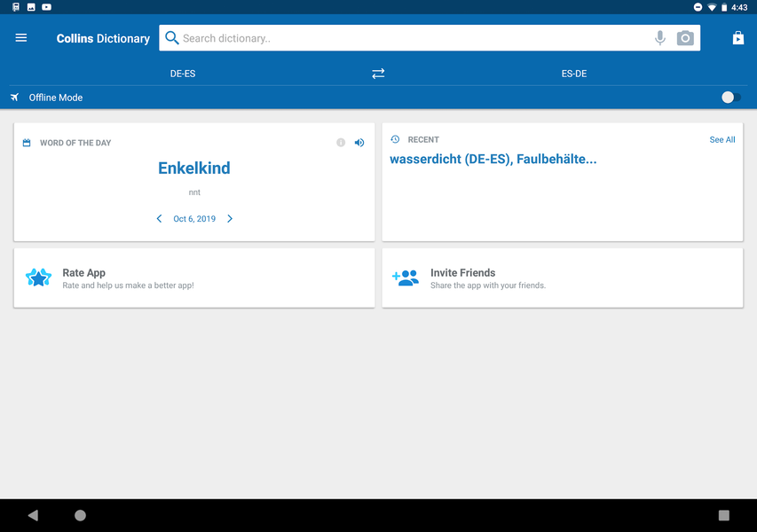Viewport: 757px width, 532px height.
Task: Click the Rate App star icon
Action: (x=38, y=278)
